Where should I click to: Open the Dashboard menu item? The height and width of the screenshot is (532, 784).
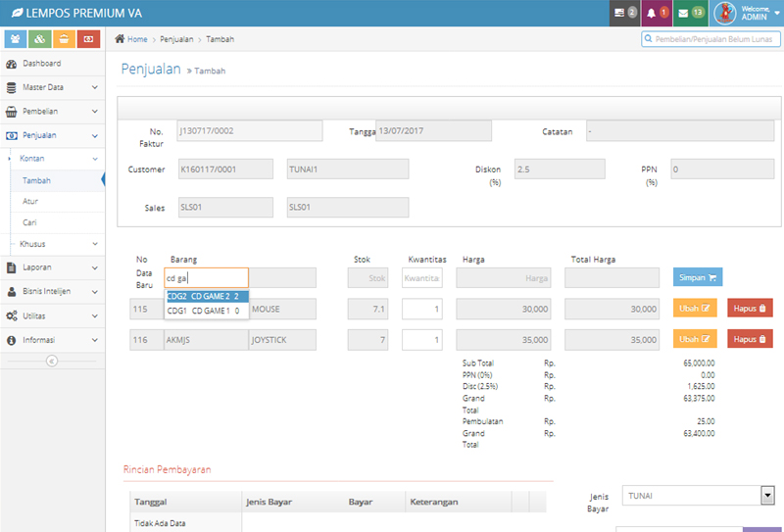click(x=53, y=64)
